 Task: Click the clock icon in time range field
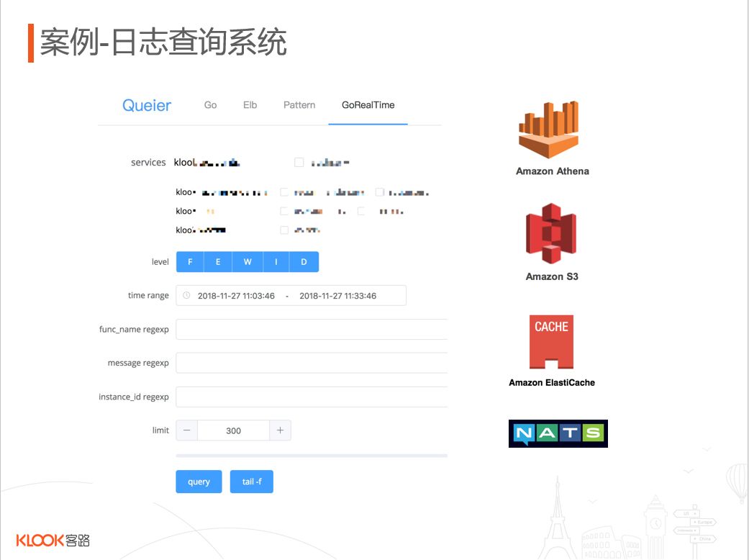point(187,295)
